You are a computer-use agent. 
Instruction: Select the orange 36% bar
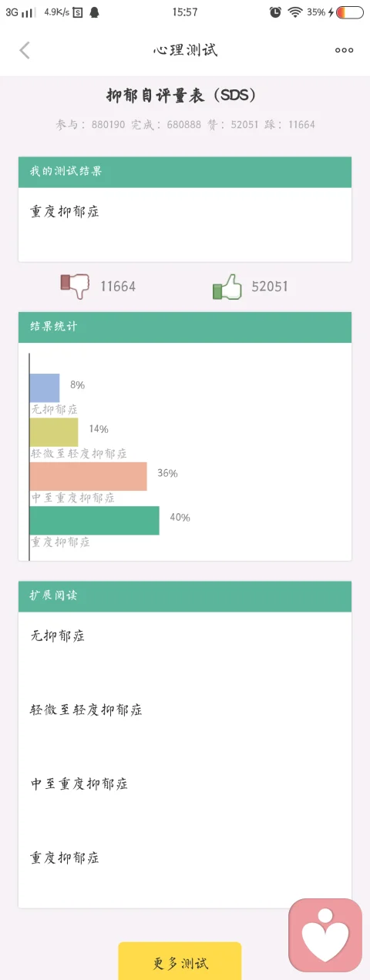88,476
